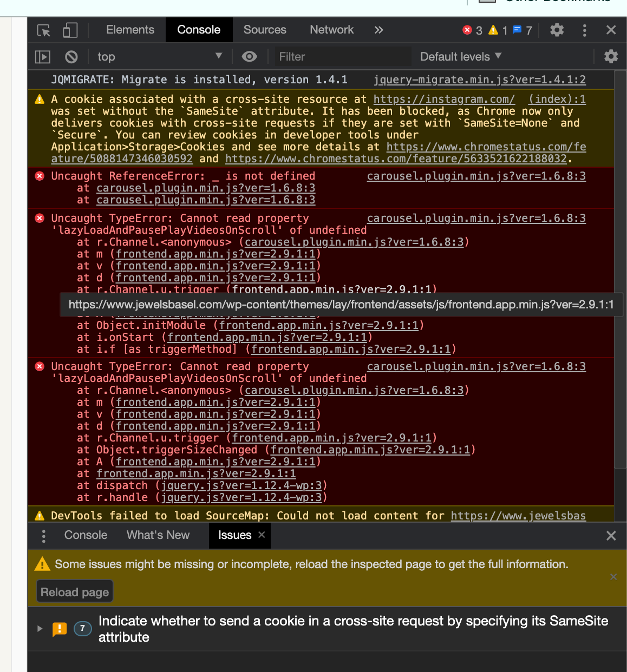
Task: Expand the SameSite cookie issue details
Action: pos(39,629)
